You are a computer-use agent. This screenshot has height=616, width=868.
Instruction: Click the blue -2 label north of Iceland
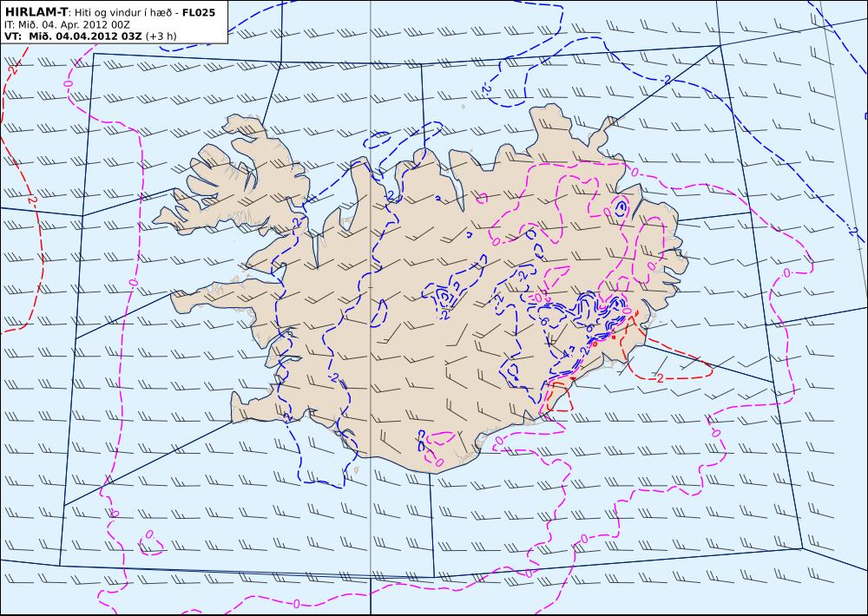point(485,89)
